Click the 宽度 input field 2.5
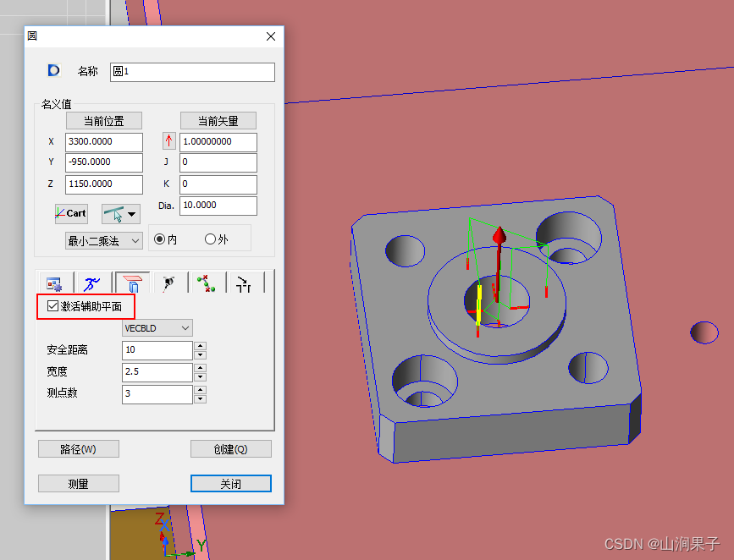The image size is (734, 560). pos(157,372)
